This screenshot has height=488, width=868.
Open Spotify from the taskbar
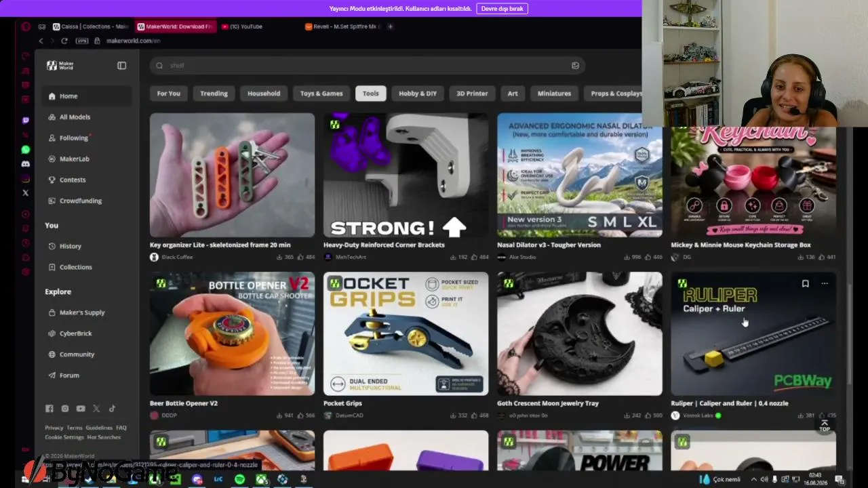coord(239,479)
